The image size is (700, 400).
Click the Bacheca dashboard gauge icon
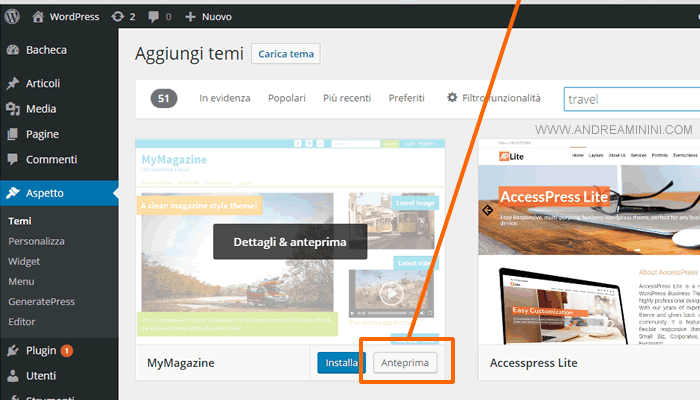(13, 50)
